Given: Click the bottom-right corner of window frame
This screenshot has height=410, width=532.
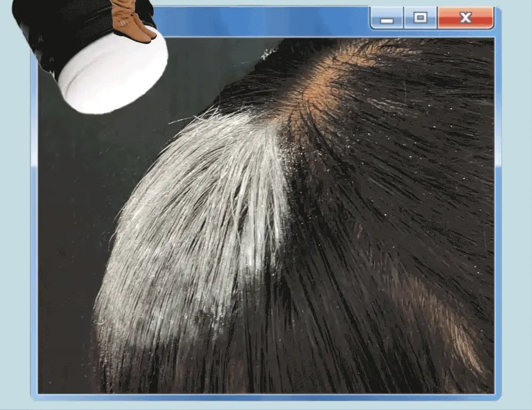Looking at the screenshot, I should point(498,397).
